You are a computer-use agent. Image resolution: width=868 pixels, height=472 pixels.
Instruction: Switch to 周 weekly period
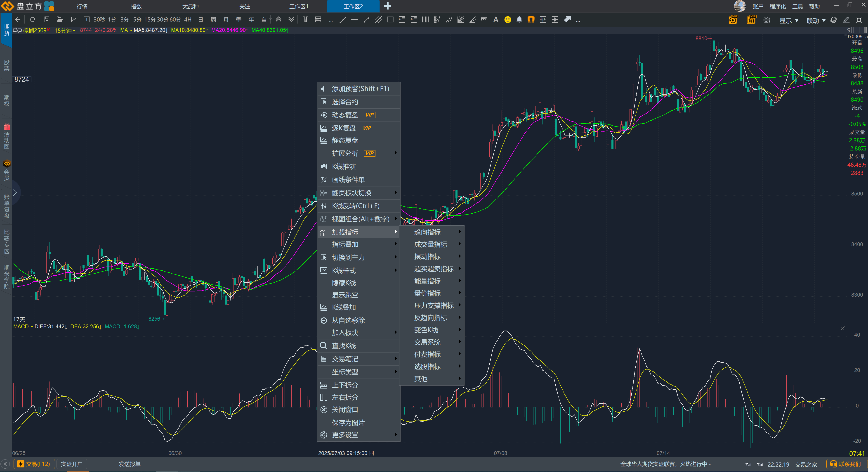pos(213,19)
